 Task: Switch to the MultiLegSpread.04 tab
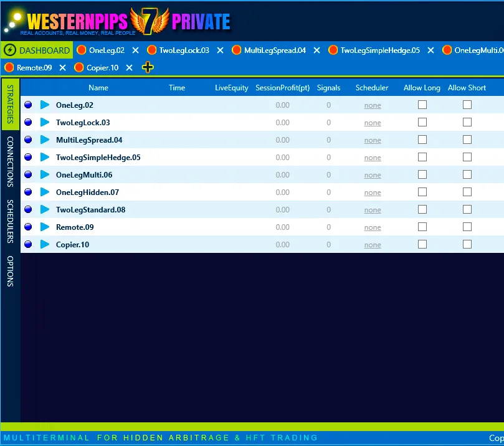[x=275, y=50]
